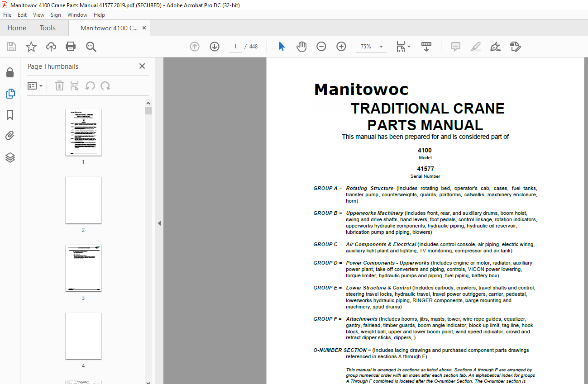
Task: Zoom out with the minus circle
Action: 321,47
